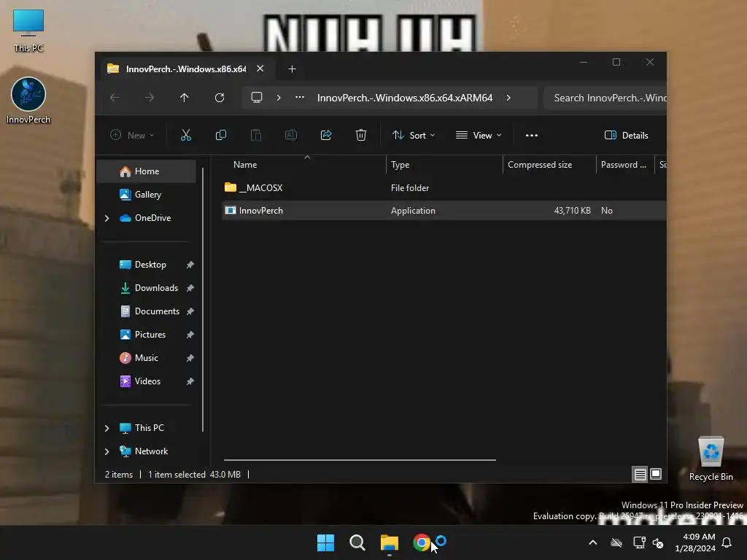This screenshot has width=747, height=560.
Task: Click the Copy icon in toolbar
Action: pos(220,135)
